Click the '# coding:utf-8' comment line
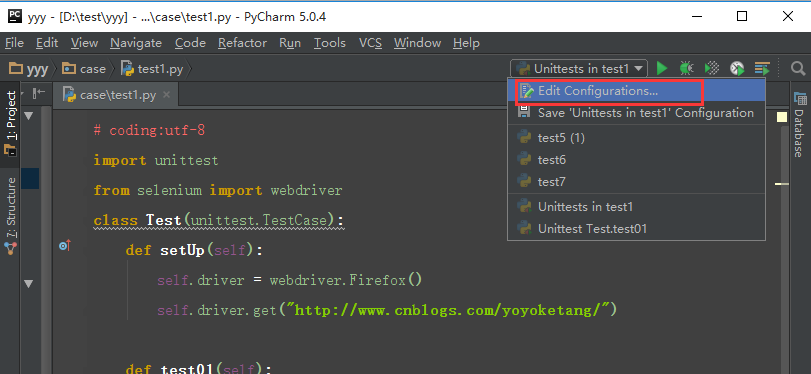 point(149,130)
